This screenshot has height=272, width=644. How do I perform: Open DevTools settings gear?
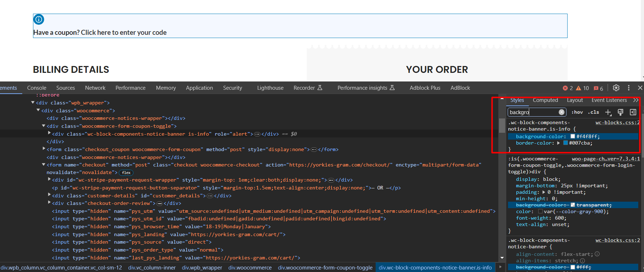pos(616,88)
